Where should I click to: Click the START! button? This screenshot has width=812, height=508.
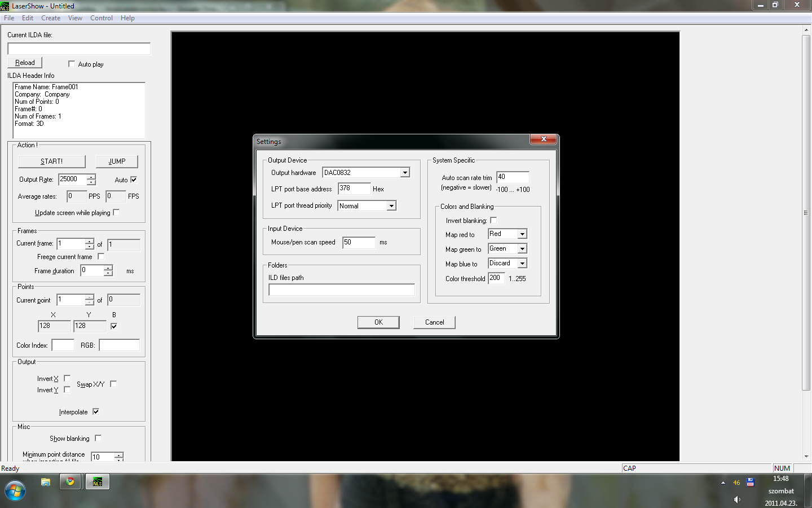click(x=51, y=161)
